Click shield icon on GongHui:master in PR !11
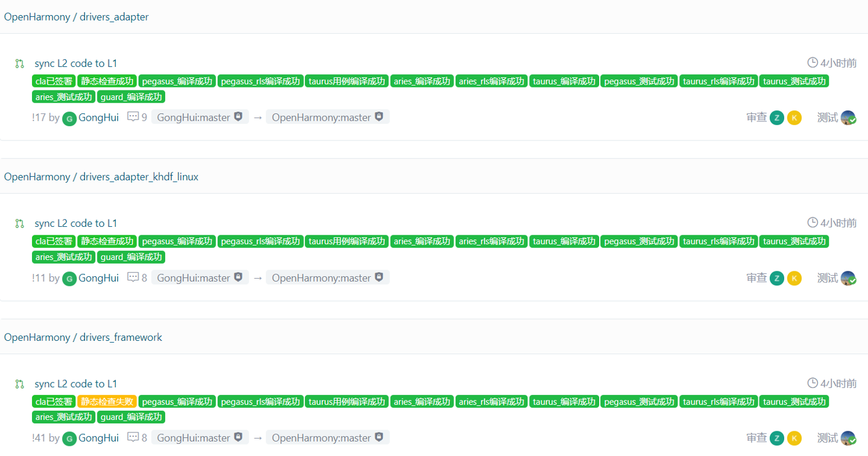The width and height of the screenshot is (868, 456). coord(238,277)
